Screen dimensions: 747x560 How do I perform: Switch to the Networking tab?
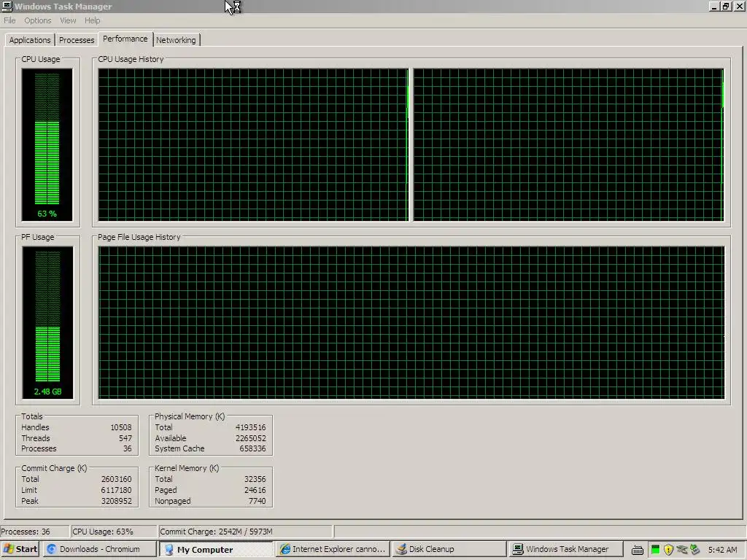(x=176, y=40)
